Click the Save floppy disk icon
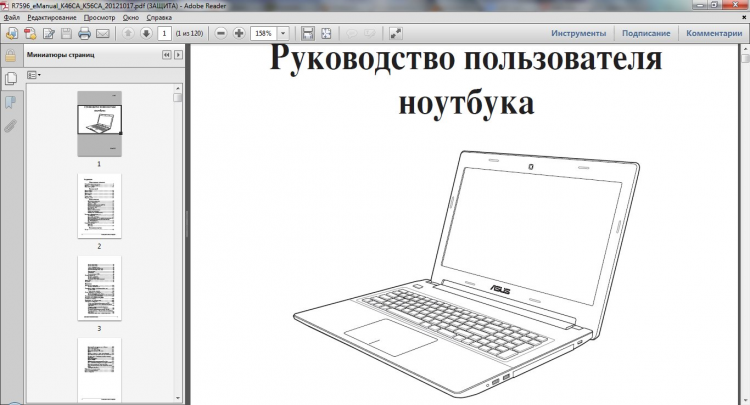Image resolution: width=750 pixels, height=405 pixels. click(x=66, y=33)
